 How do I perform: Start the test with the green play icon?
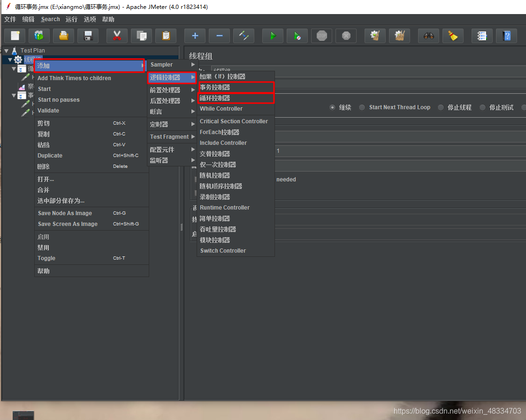point(273,36)
